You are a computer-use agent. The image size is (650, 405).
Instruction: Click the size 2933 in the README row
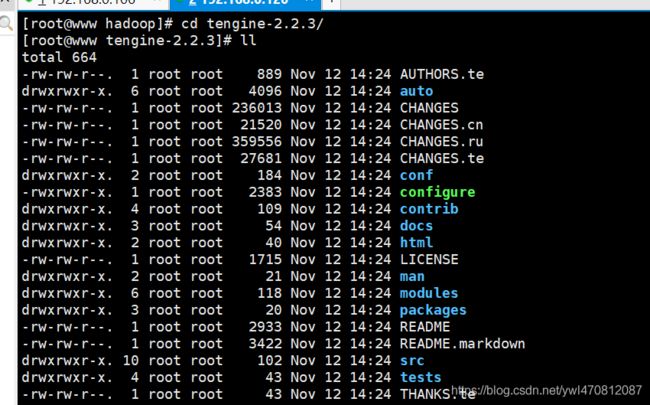pyautogui.click(x=265, y=327)
